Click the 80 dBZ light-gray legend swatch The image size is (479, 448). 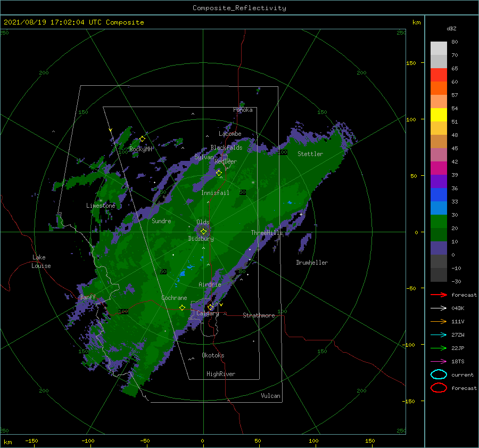point(439,48)
